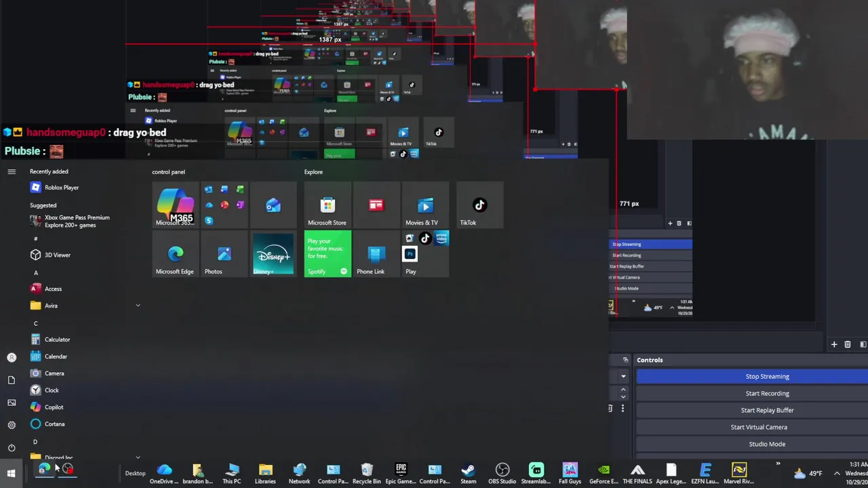Open the Spotify tile

click(x=328, y=254)
